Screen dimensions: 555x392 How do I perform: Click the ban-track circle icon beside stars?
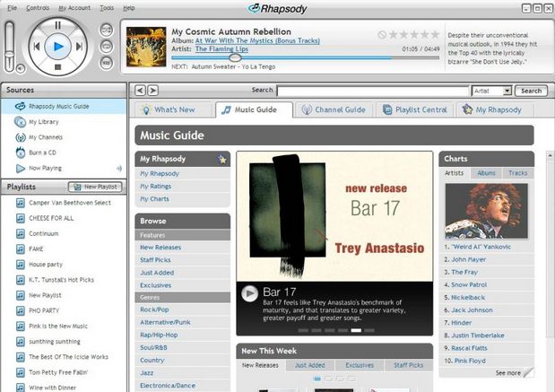[382, 35]
